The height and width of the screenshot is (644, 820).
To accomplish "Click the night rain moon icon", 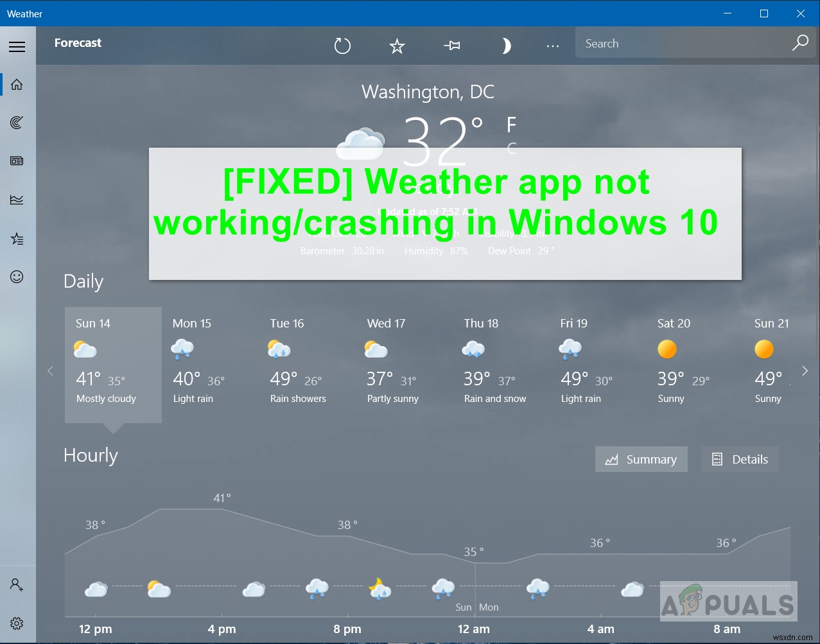I will [379, 588].
